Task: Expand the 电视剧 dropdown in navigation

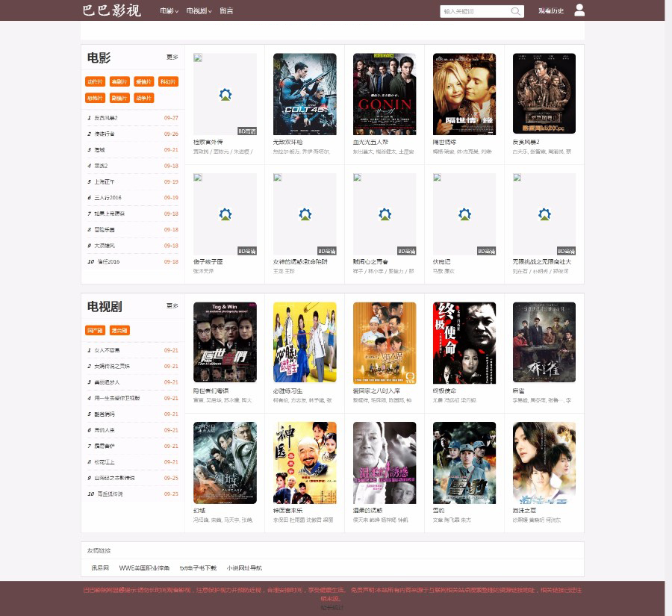Action: pyautogui.click(x=199, y=11)
